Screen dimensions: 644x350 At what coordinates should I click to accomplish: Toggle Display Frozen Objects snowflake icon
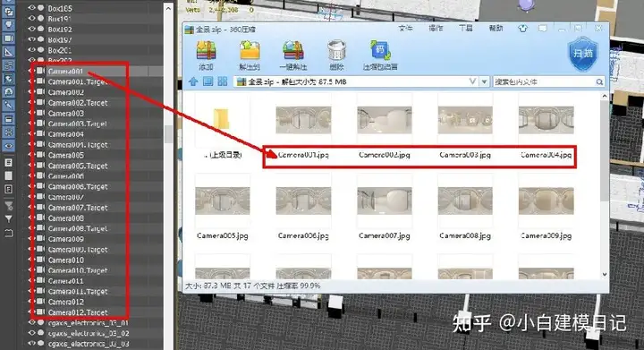8,132
